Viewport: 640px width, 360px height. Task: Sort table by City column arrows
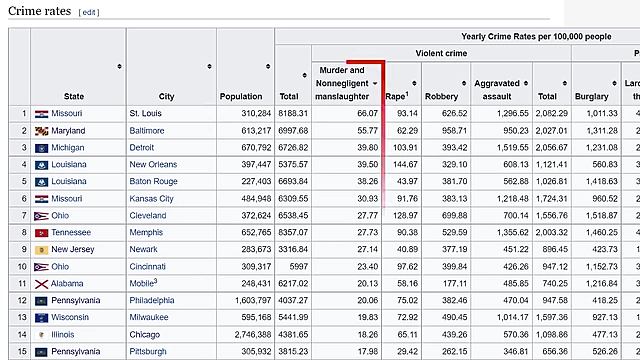tap(209, 67)
